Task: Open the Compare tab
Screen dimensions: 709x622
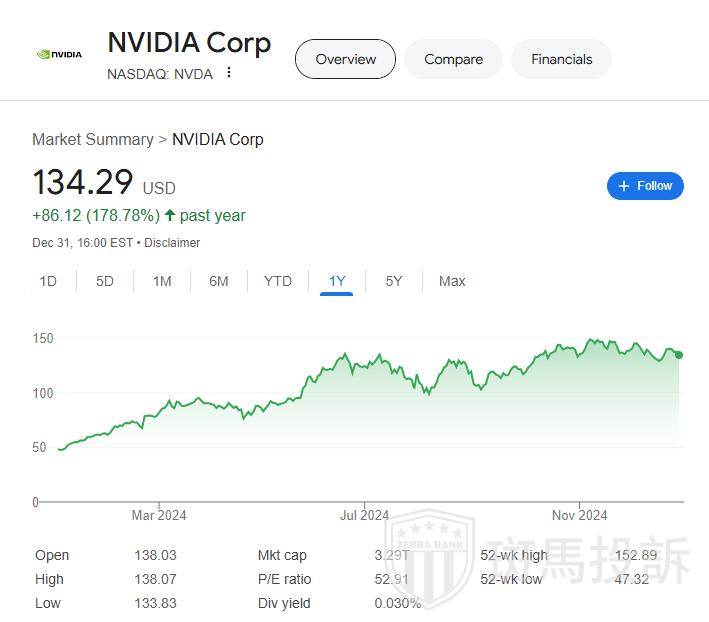Action: pyautogui.click(x=453, y=59)
